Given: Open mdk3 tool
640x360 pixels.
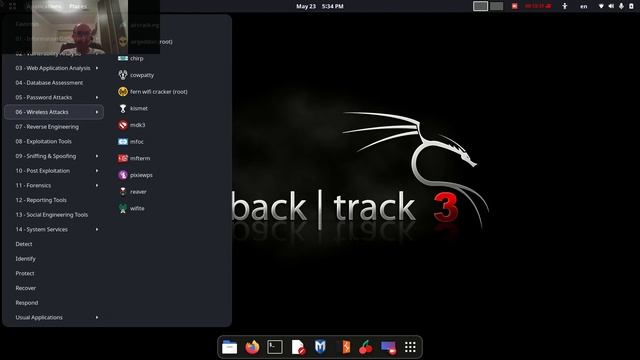Looking at the screenshot, I should coord(131,125).
